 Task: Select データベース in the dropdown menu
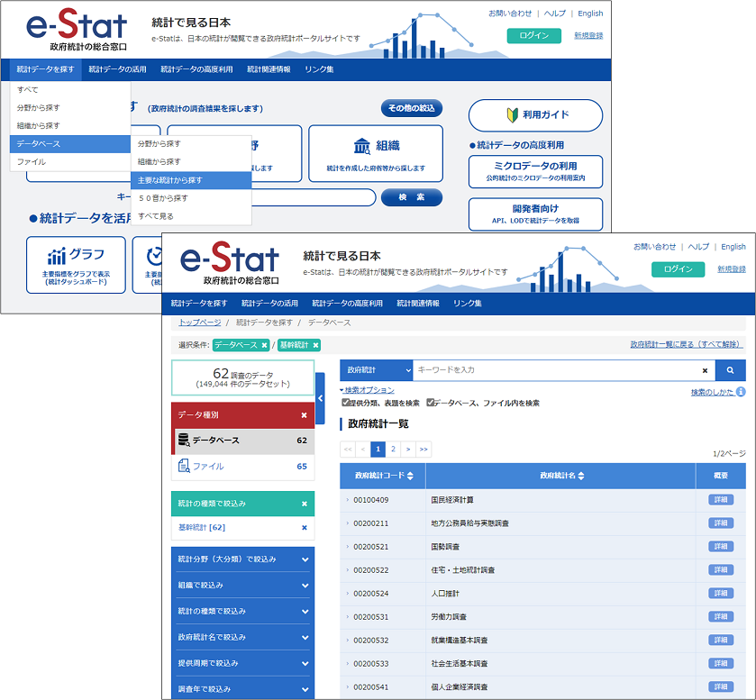70,143
